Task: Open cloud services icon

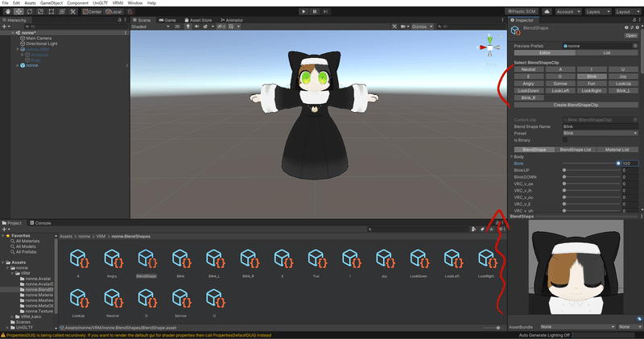Action: click(x=547, y=11)
